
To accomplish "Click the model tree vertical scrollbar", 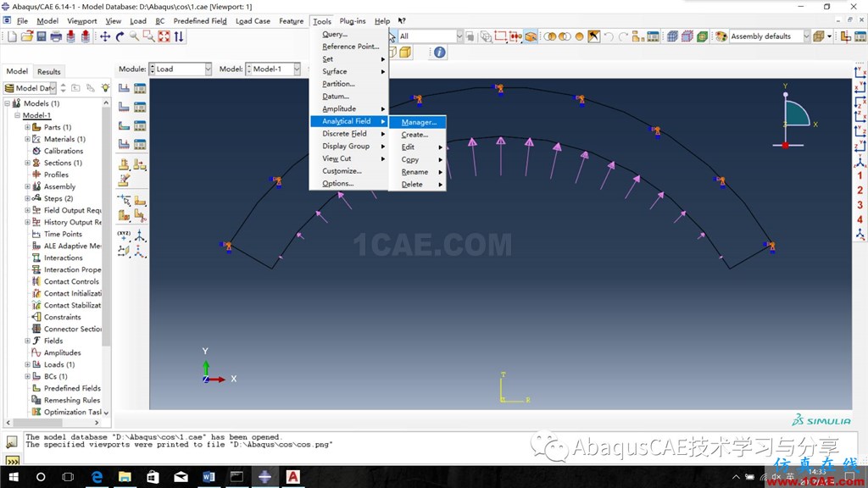I will 106,227.
